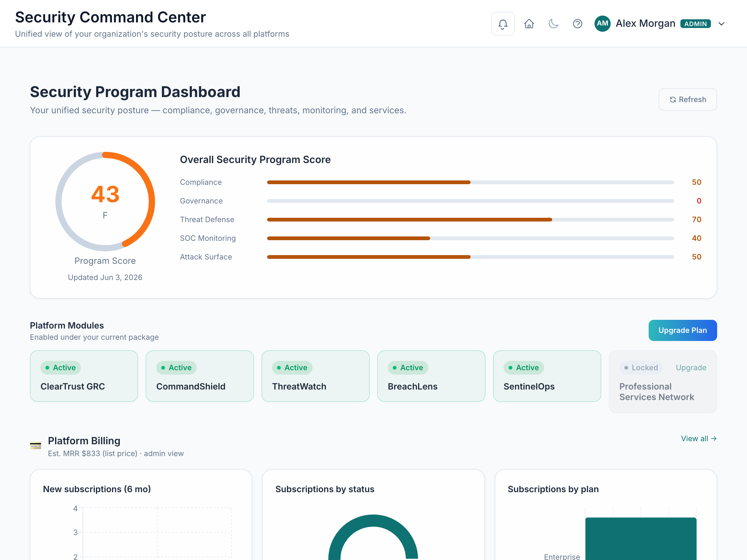Click the Security Command Center title
The height and width of the screenshot is (560, 747).
(110, 17)
